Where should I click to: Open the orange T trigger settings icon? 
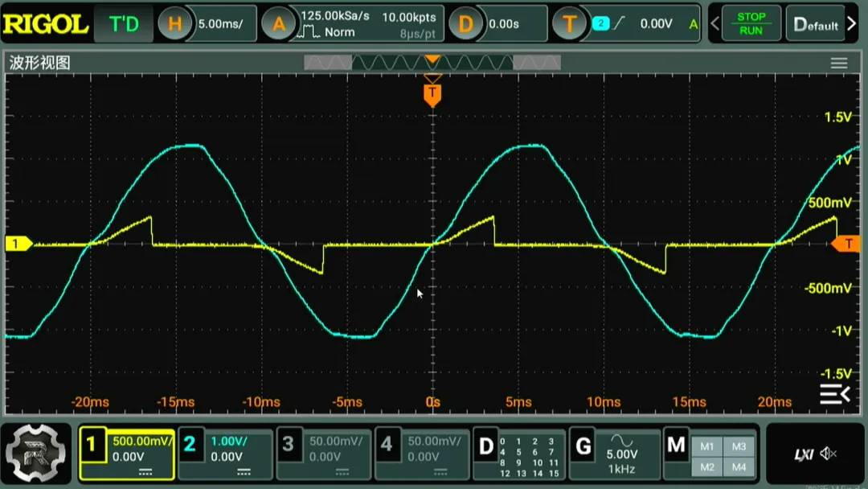pos(570,24)
